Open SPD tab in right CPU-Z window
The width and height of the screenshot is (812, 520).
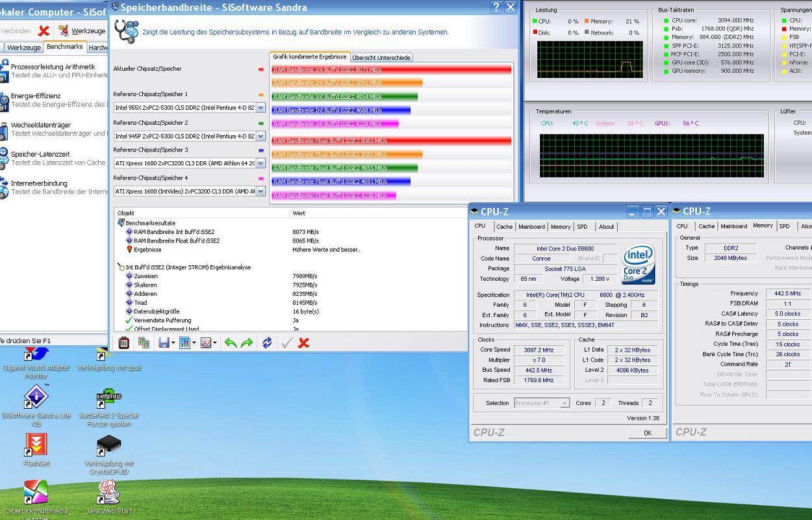(785, 226)
